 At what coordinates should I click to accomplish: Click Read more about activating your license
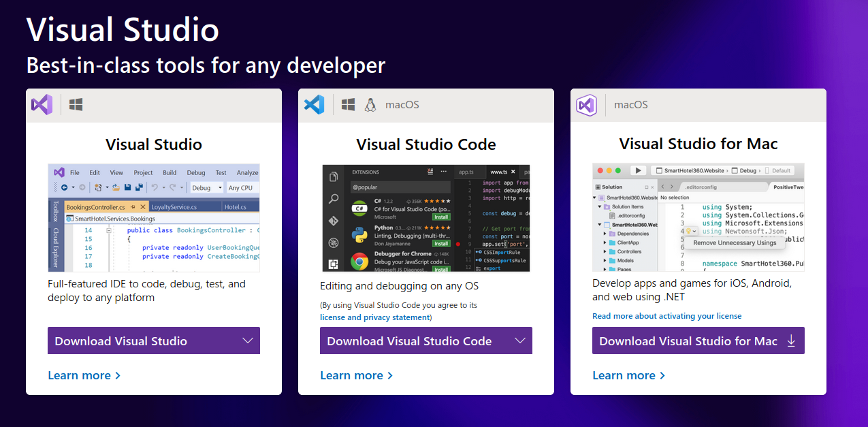(x=666, y=315)
